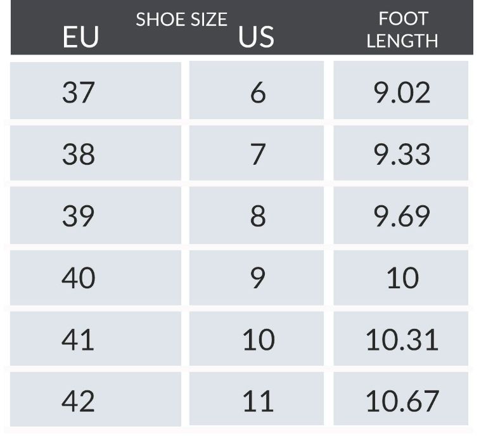Viewport: 486px width, 448px height.
Task: Click US size 7 cell
Action: (257, 153)
